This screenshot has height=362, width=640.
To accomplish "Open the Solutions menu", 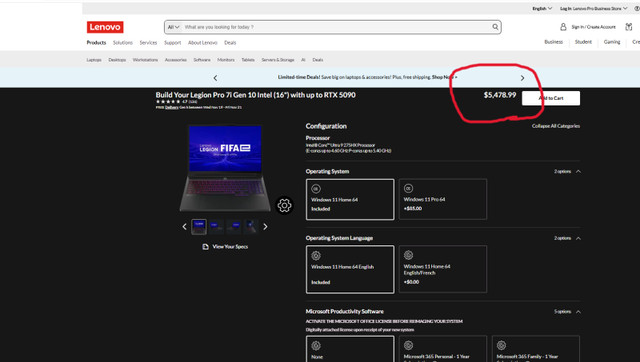I will [123, 42].
